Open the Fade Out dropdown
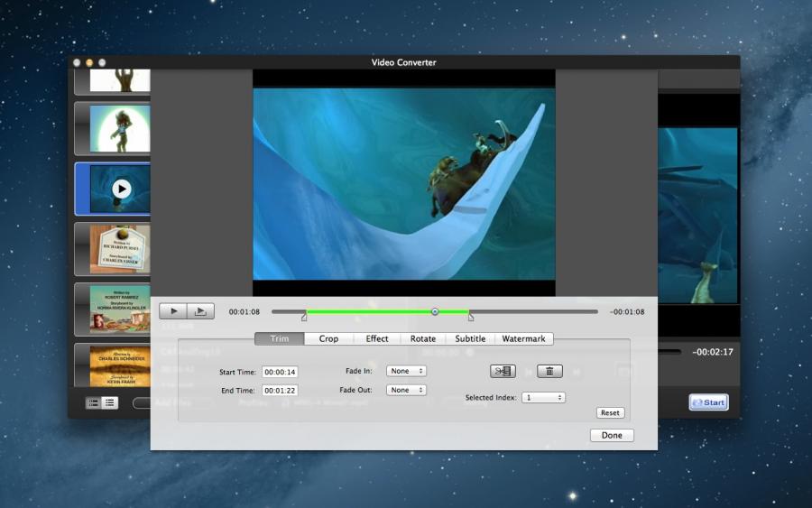This screenshot has width=812, height=508. click(x=407, y=390)
